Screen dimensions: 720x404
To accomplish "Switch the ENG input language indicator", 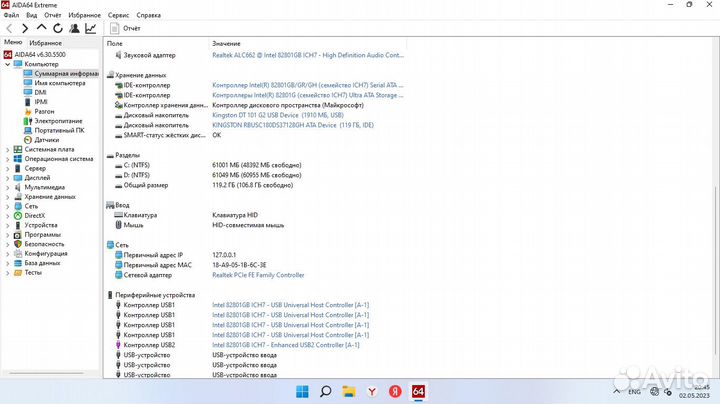I will [635, 392].
